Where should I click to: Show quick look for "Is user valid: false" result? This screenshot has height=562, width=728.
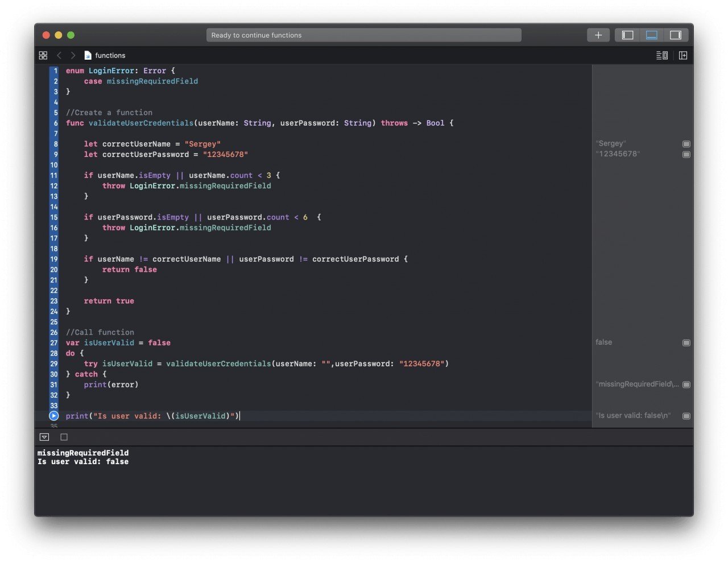(686, 415)
